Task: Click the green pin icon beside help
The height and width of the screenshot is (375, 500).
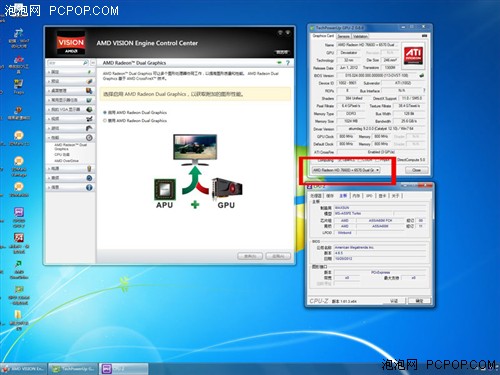Action: pyautogui.click(x=279, y=63)
